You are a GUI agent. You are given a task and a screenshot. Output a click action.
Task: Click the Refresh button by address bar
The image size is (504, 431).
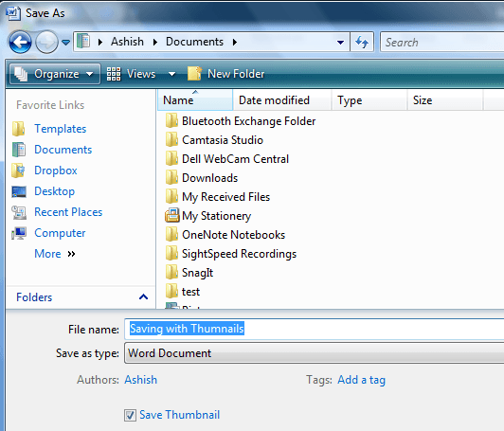(x=362, y=42)
